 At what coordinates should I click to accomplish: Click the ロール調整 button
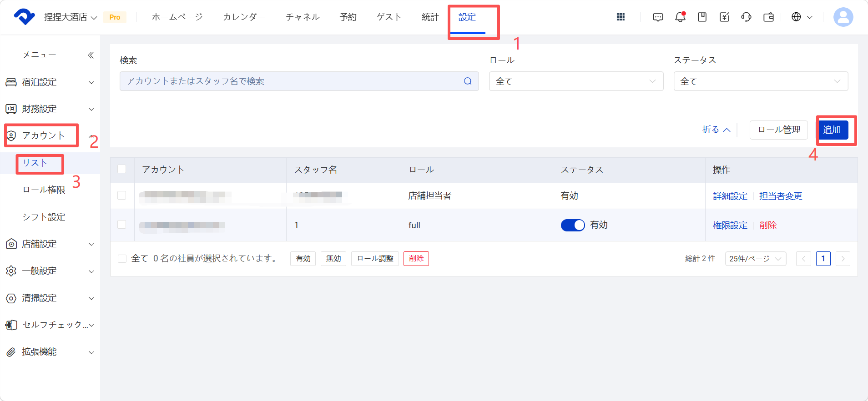[375, 259]
